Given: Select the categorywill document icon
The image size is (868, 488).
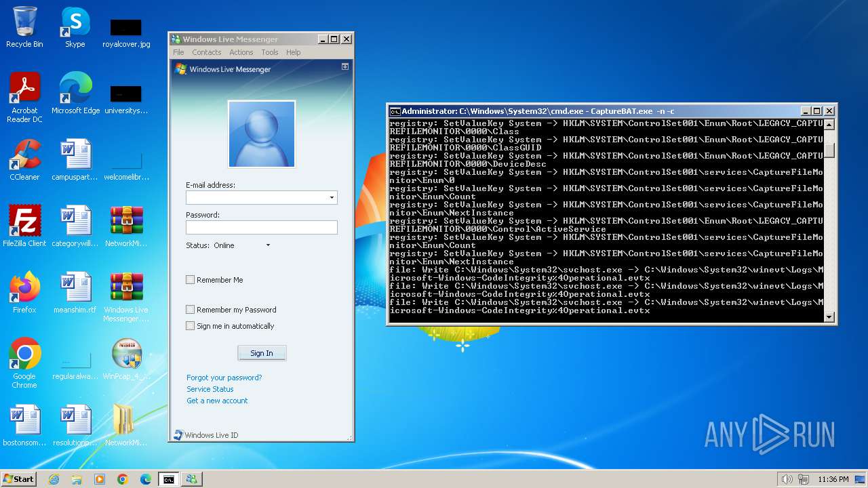Looking at the screenshot, I should point(75,226).
